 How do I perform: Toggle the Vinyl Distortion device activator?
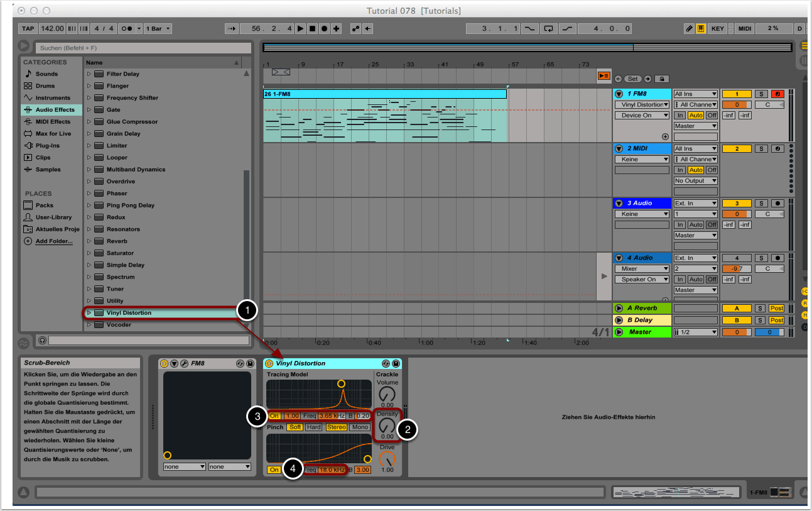pos(269,363)
